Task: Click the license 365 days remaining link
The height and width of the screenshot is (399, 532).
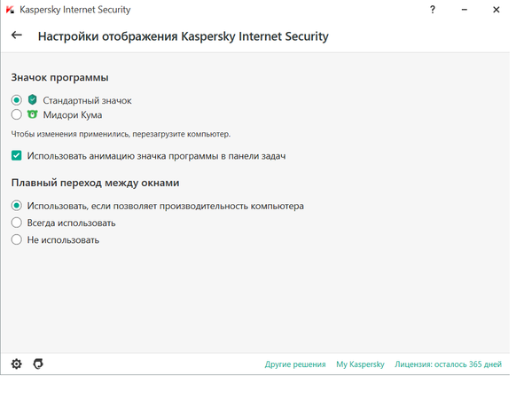Action: tap(448, 364)
